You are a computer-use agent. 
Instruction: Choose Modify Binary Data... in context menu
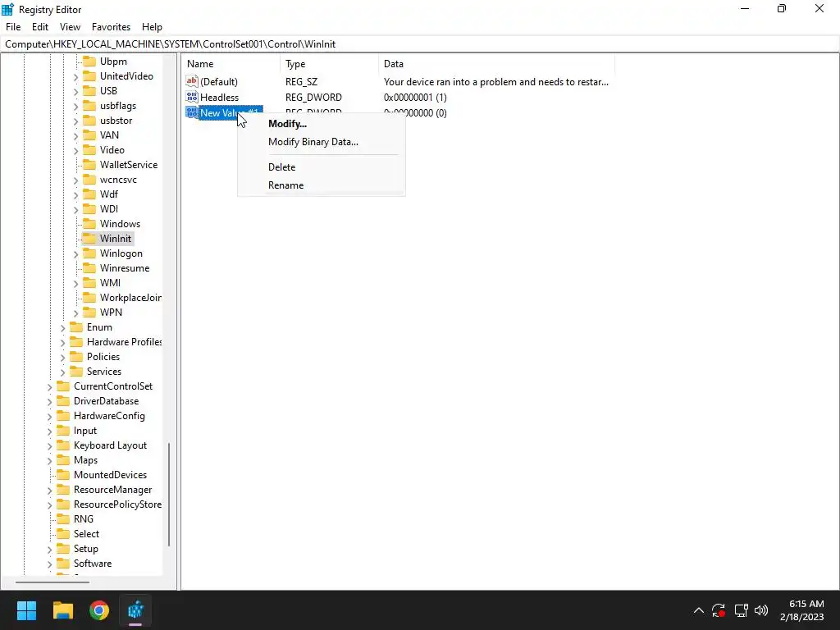(322, 142)
